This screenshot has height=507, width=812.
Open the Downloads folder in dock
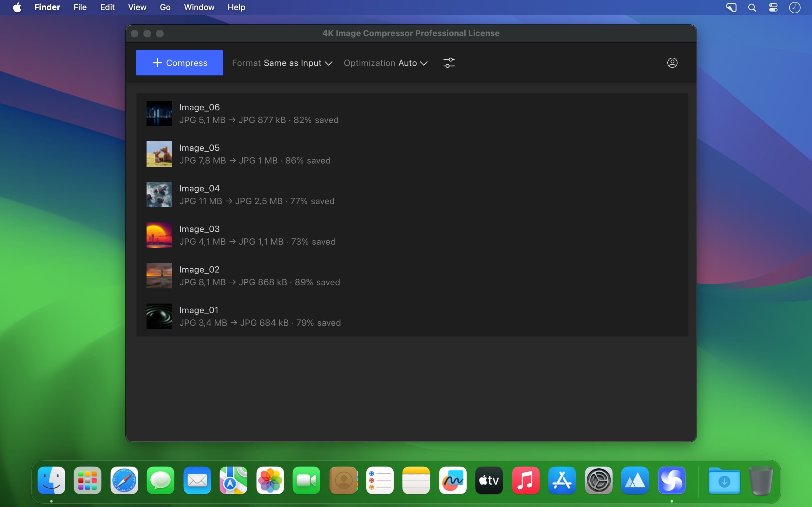[724, 480]
